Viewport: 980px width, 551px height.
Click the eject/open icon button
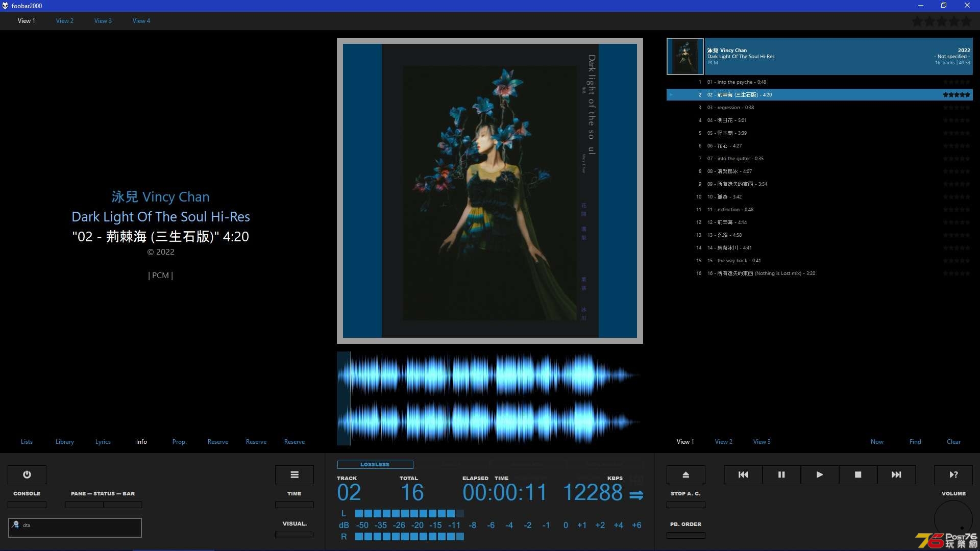coord(686,474)
